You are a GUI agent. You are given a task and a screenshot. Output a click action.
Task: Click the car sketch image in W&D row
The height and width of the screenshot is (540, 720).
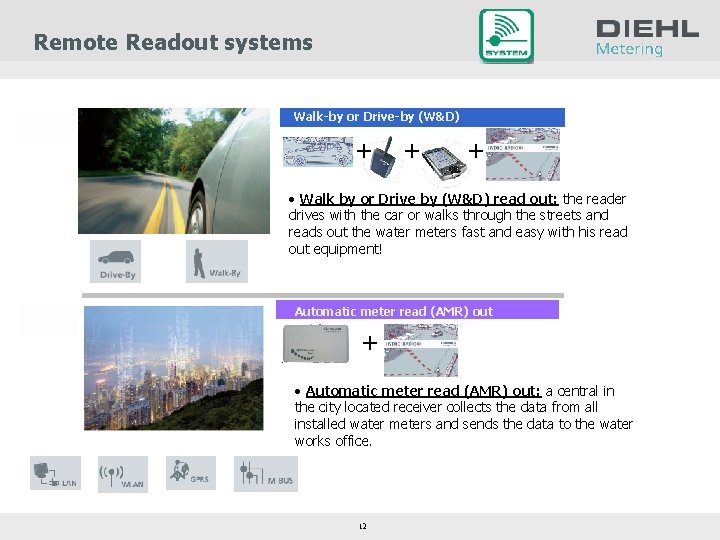coord(318,152)
